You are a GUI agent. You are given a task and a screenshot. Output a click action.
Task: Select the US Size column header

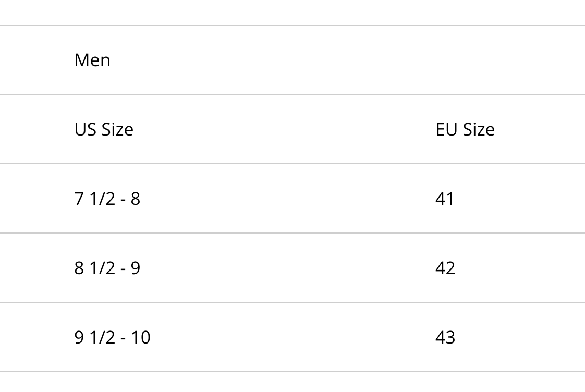104,129
